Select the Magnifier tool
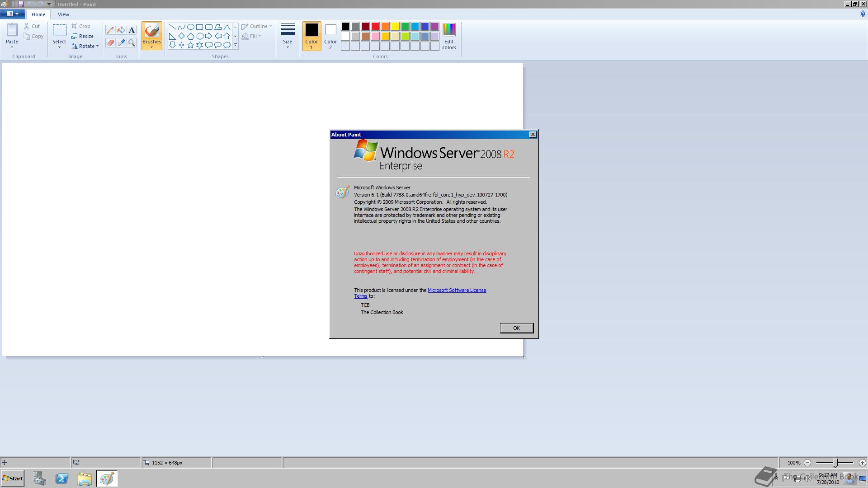868x488 pixels. (132, 43)
